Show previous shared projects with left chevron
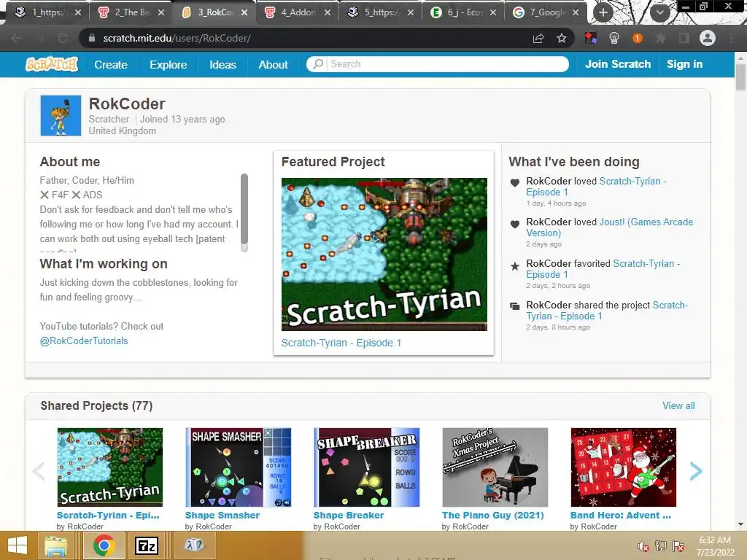The image size is (747, 560). 39,471
